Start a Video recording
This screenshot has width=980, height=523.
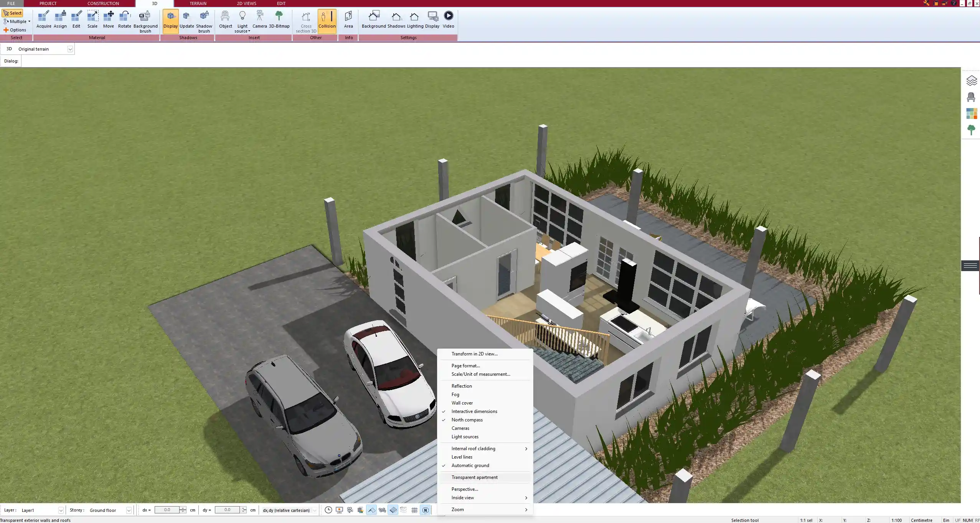[448, 19]
